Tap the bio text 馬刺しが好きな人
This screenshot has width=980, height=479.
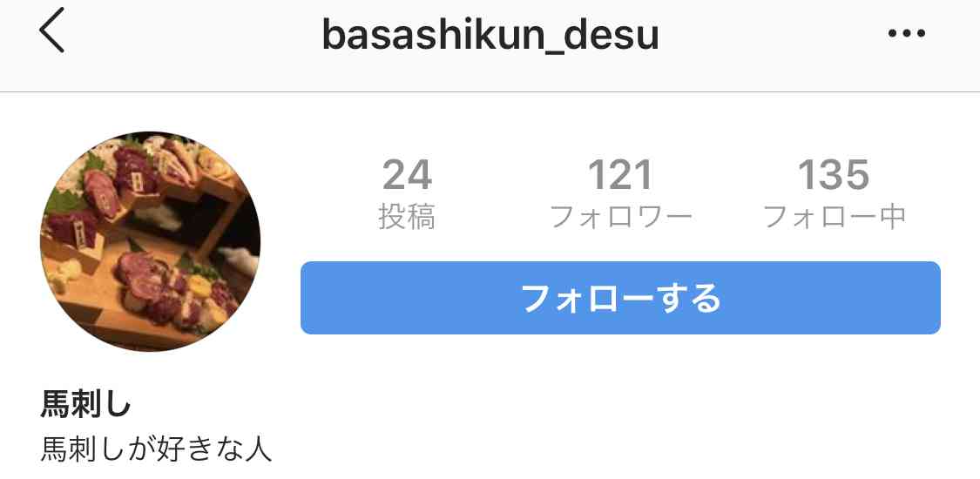(156, 449)
